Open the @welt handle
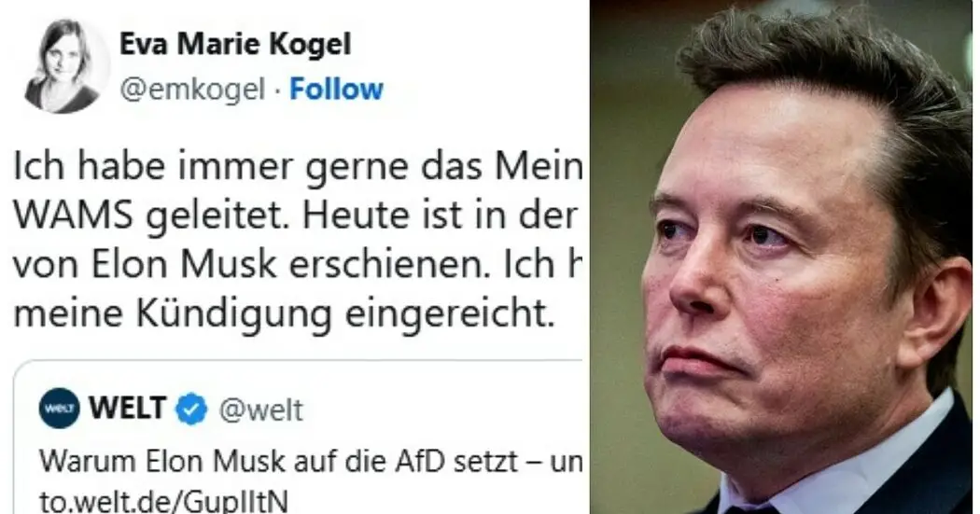 coord(260,410)
